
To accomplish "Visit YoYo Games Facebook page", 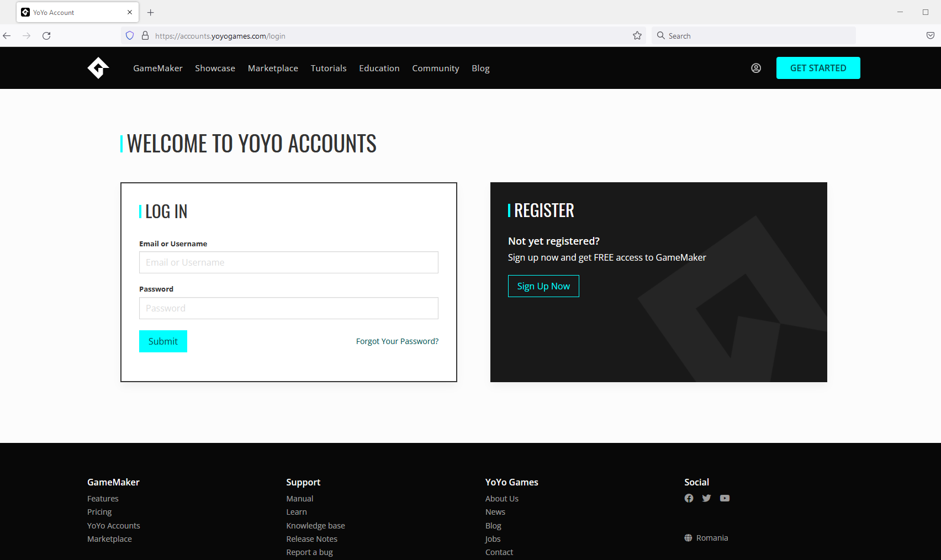I will [x=689, y=498].
